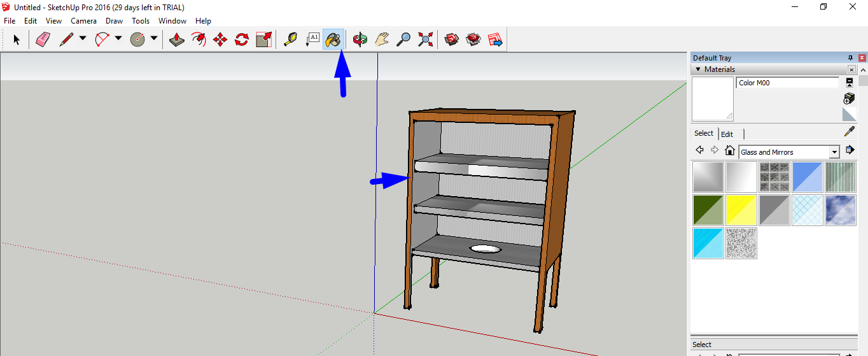The height and width of the screenshot is (356, 868).
Task: Expand the Circle shape tool dropdown
Action: point(154,39)
